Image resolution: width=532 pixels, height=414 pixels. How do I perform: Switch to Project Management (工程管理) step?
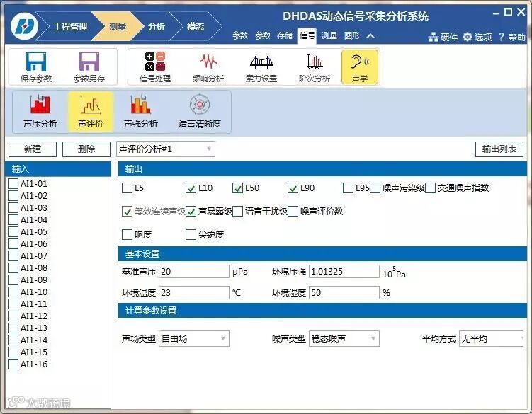(70, 26)
